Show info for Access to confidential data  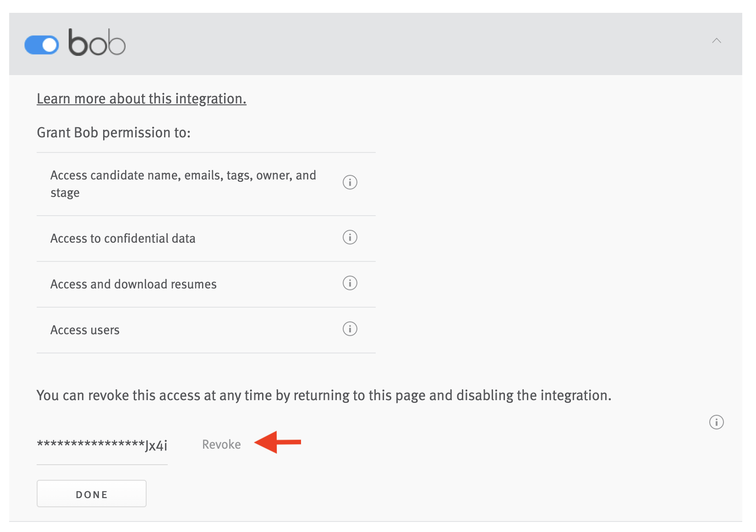coord(350,237)
